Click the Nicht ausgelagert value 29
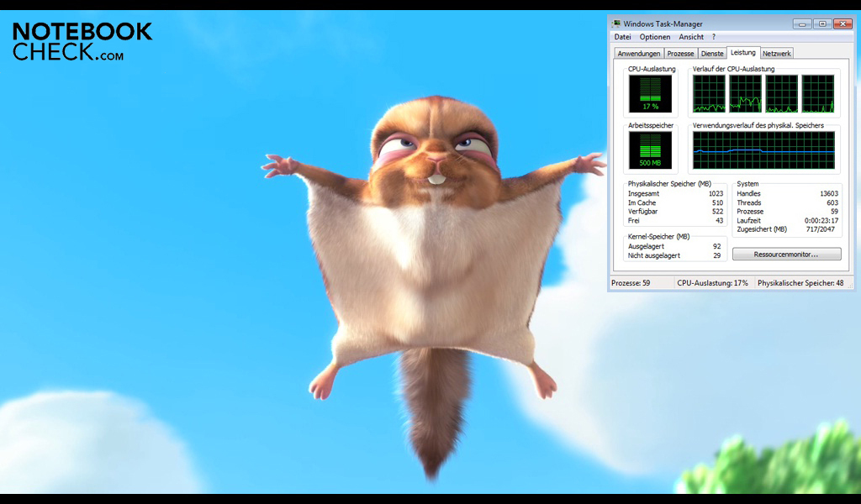The height and width of the screenshot is (504, 861). 716,255
